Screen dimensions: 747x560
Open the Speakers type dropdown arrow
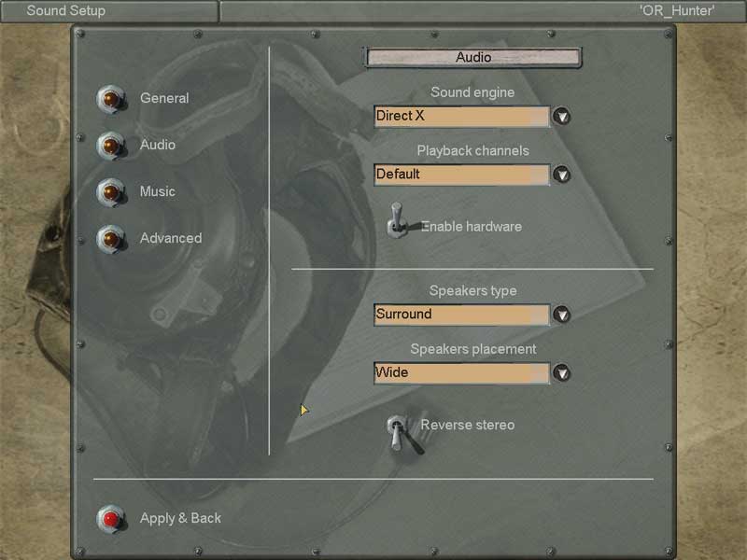click(x=562, y=315)
